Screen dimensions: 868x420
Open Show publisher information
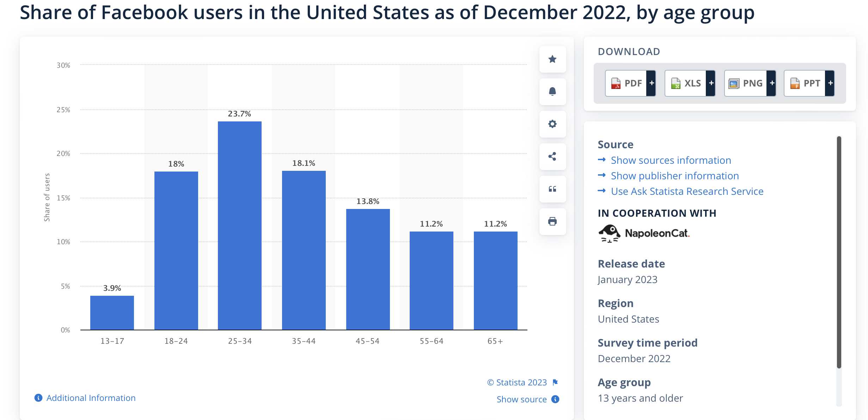click(x=674, y=175)
